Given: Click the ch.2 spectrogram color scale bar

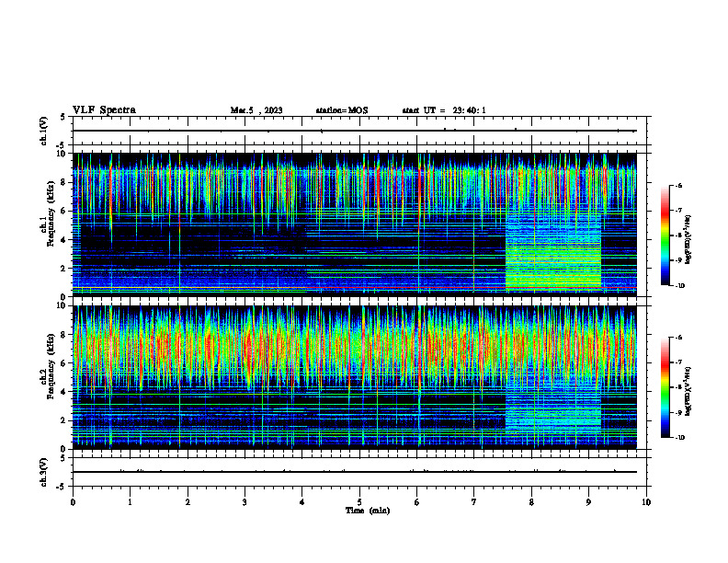Looking at the screenshot, I should (665, 387).
